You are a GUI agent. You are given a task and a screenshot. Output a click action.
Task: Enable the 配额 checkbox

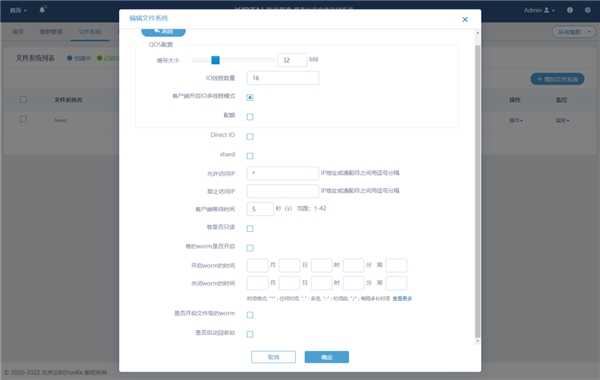[x=250, y=117]
